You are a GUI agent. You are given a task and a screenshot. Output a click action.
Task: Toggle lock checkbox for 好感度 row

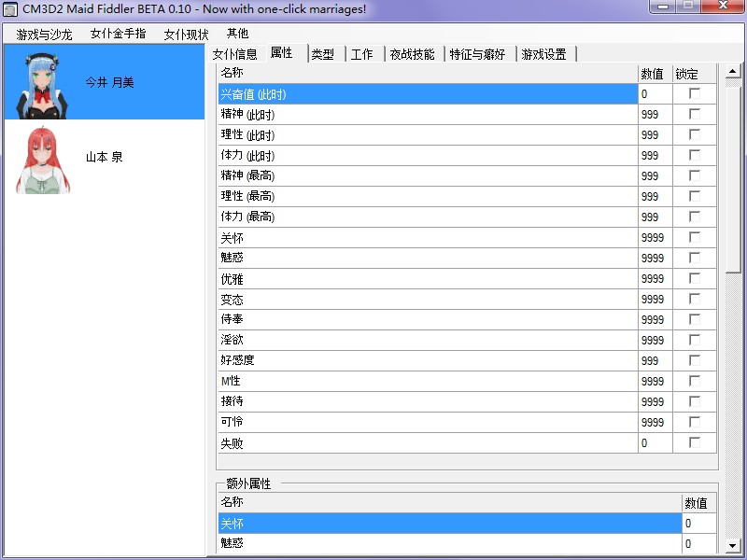[x=695, y=360]
